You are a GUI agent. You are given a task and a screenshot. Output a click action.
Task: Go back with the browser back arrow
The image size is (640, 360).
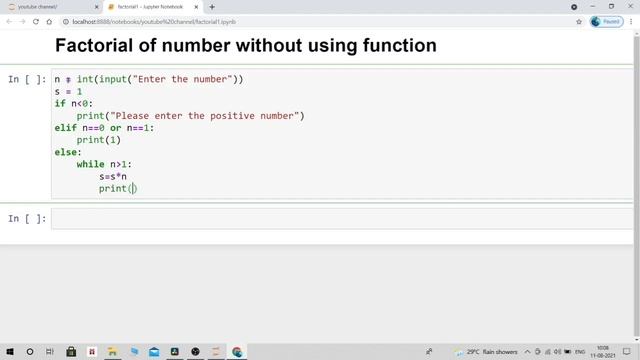pyautogui.click(x=9, y=22)
